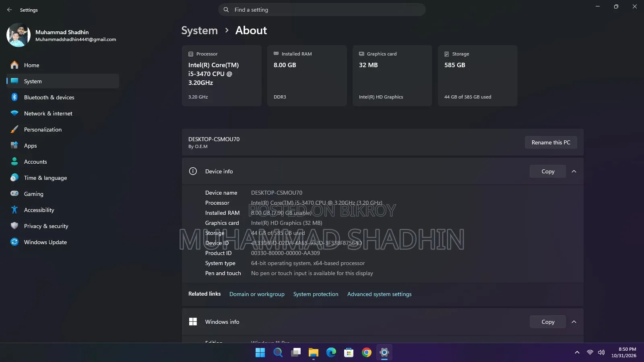
Task: Click the Muhammad Shadhin profile picture
Action: (19, 35)
